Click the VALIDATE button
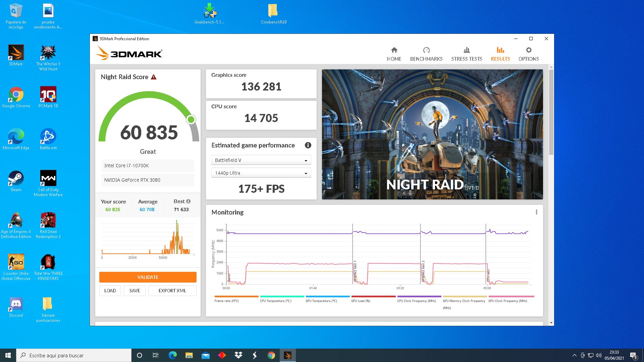This screenshot has height=362, width=644. pyautogui.click(x=148, y=277)
